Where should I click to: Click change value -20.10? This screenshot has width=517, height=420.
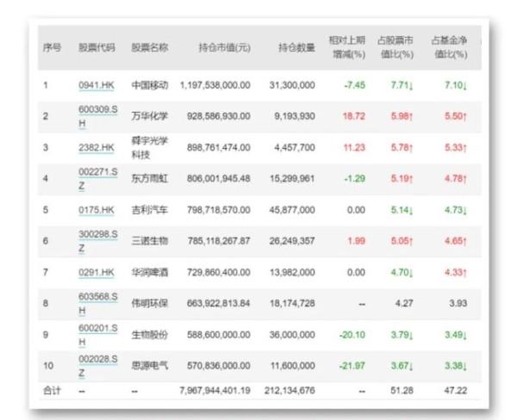click(352, 335)
